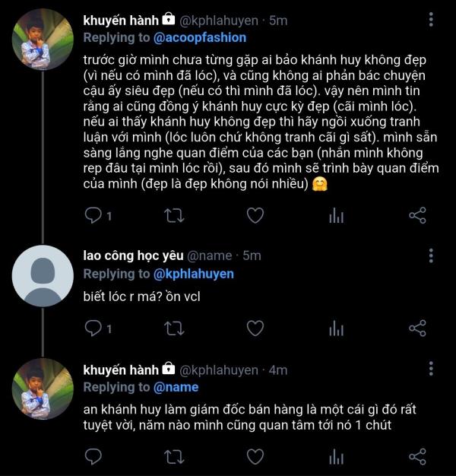
Task: Open the @kphlahuyen mention link
Action: [x=194, y=274]
